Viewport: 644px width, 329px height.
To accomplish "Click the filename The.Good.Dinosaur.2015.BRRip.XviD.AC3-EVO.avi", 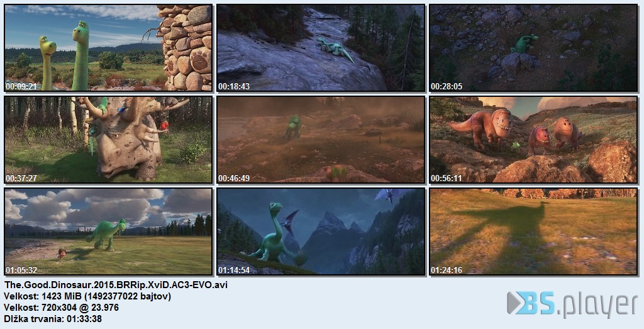I will click(116, 285).
